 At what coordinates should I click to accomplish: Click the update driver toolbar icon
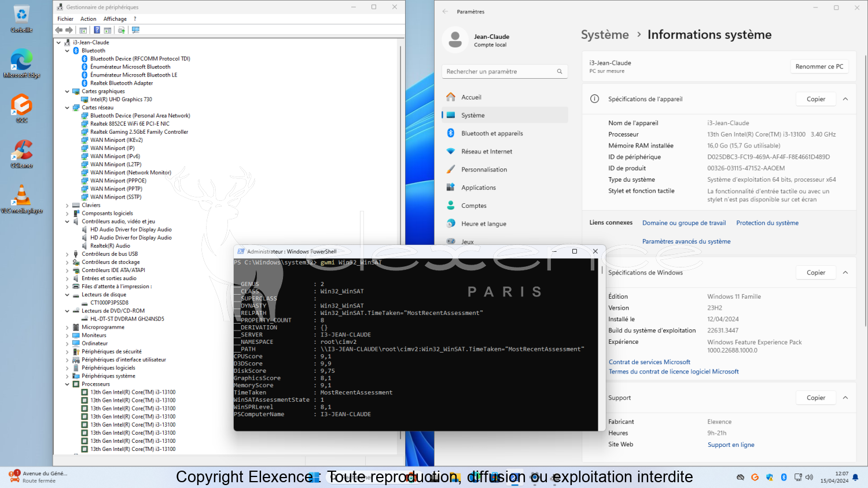click(122, 30)
